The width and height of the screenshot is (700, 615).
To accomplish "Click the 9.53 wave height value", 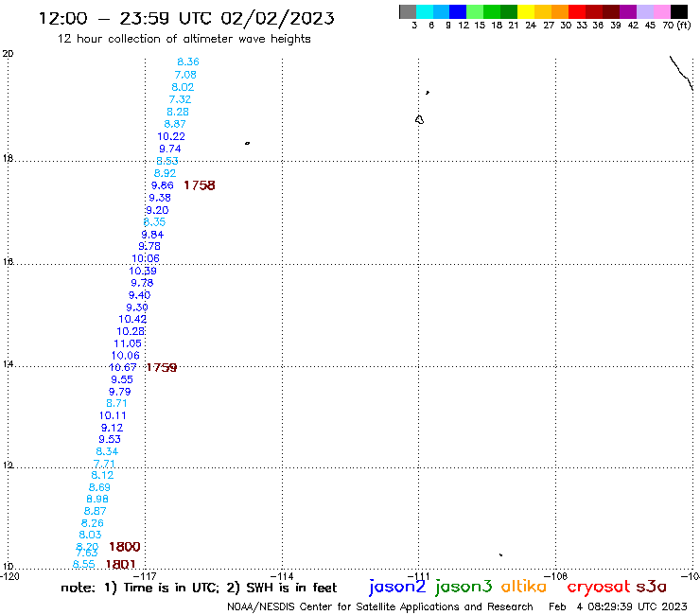I will pos(110,439).
